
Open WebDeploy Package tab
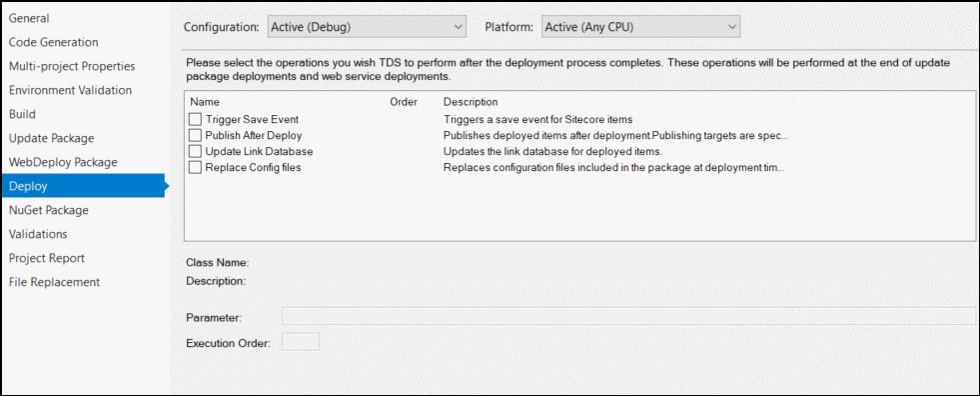(63, 162)
